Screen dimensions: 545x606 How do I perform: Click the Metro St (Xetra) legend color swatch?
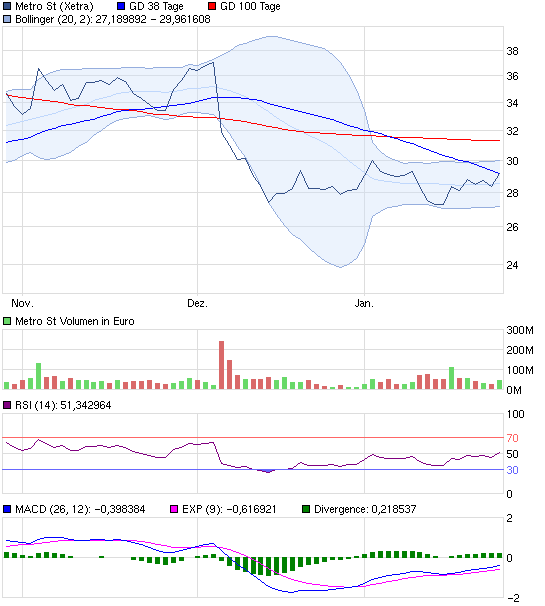pyautogui.click(x=7, y=7)
